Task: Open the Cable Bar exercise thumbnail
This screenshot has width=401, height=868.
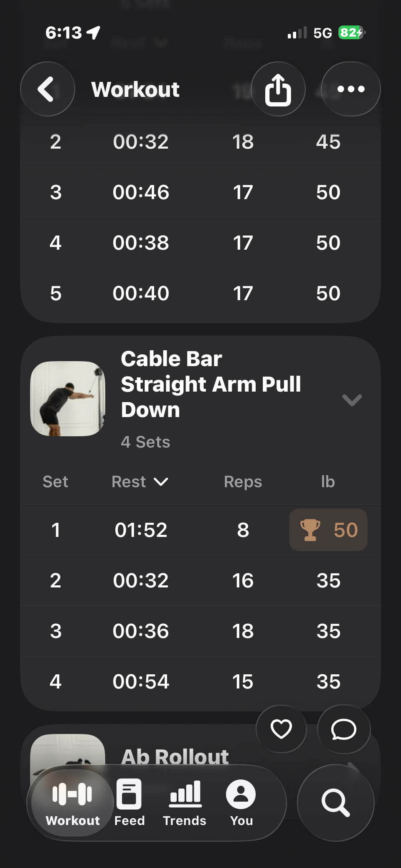Action: tap(68, 399)
